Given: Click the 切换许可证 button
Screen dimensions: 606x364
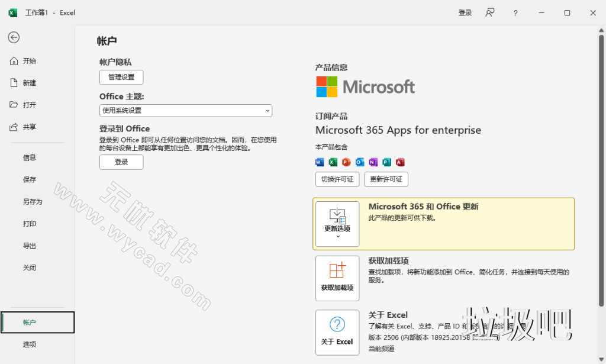Looking at the screenshot, I should coord(337,179).
